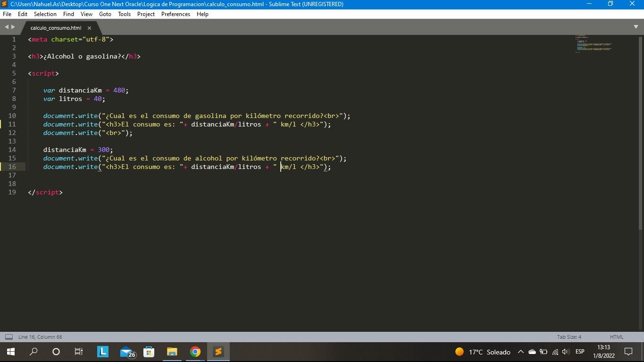Open the tab list dropdown arrow
Viewport: 644px width, 362px height.
636,27
